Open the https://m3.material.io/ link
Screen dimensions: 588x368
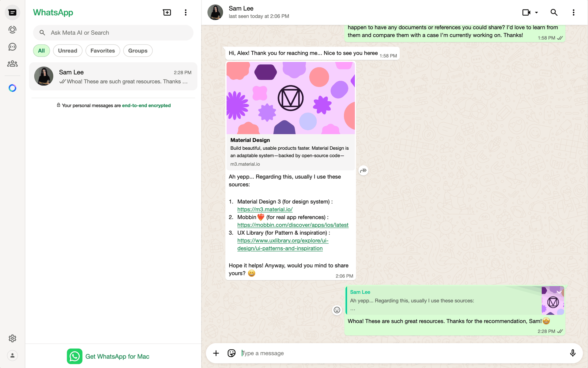265,209
